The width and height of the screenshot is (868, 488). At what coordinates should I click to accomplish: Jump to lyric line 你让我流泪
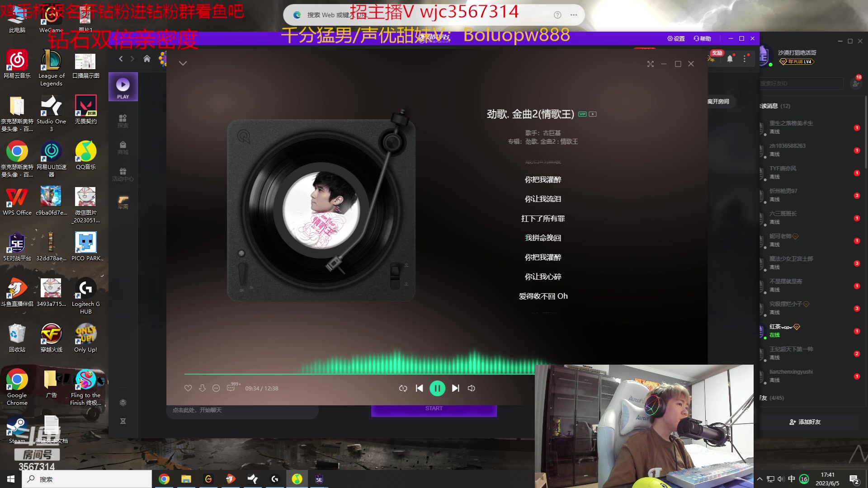click(x=542, y=199)
